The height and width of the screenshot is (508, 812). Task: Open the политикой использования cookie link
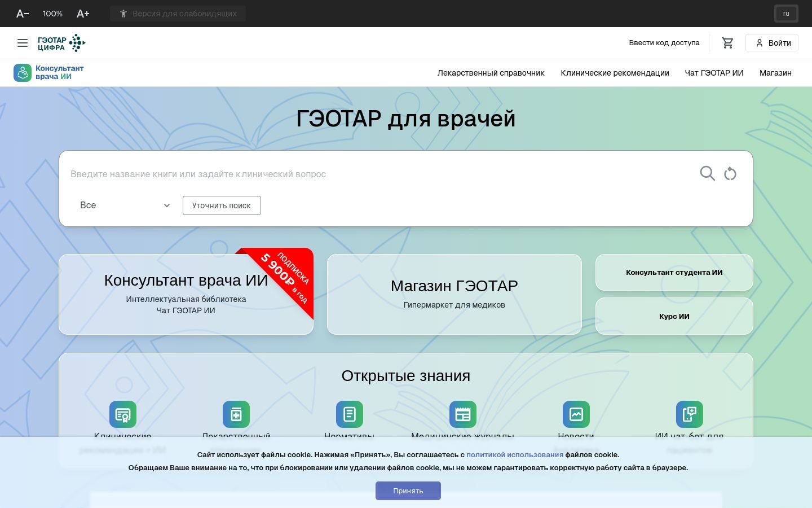(515, 454)
